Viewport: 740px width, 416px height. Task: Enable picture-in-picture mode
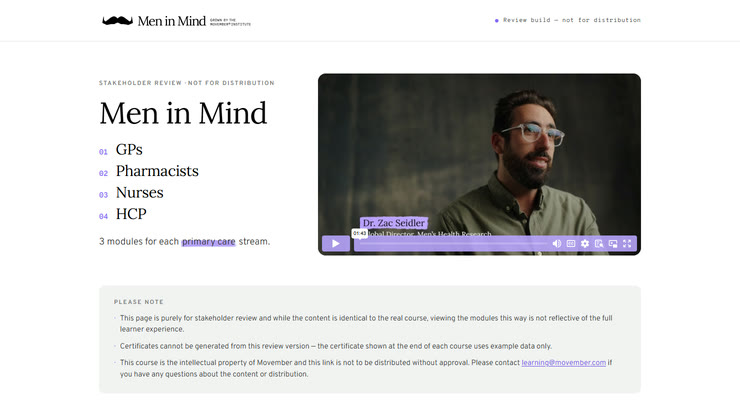click(613, 244)
